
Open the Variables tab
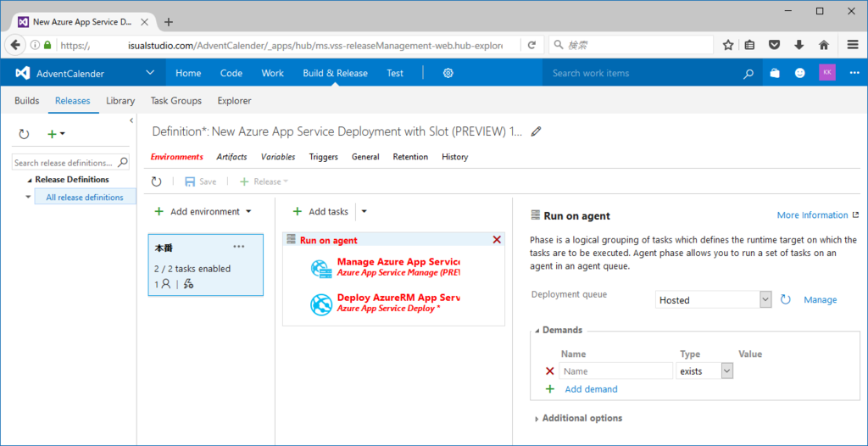click(278, 157)
